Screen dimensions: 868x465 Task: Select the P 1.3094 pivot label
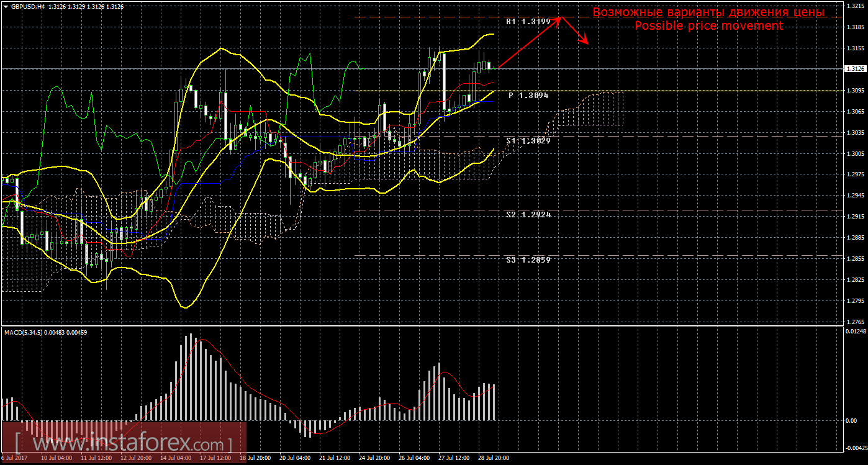coord(528,96)
